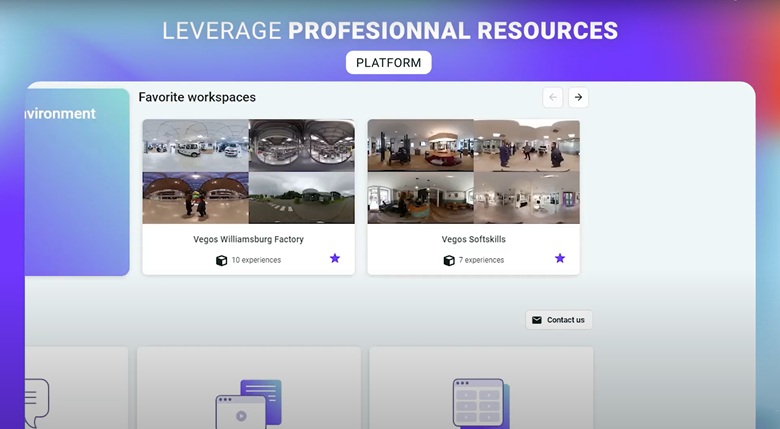Screen dimensions: 780x429
Task: Open the environment card on the left
Action: pos(77,180)
